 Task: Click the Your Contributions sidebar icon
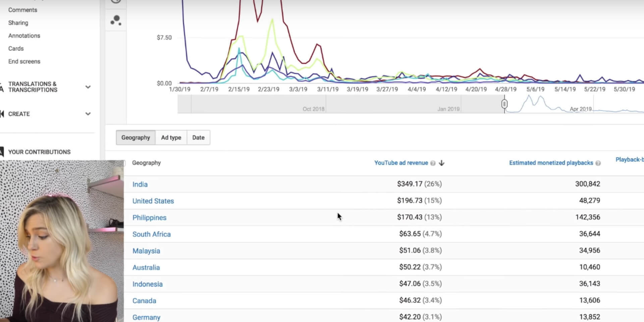[x=2, y=152]
